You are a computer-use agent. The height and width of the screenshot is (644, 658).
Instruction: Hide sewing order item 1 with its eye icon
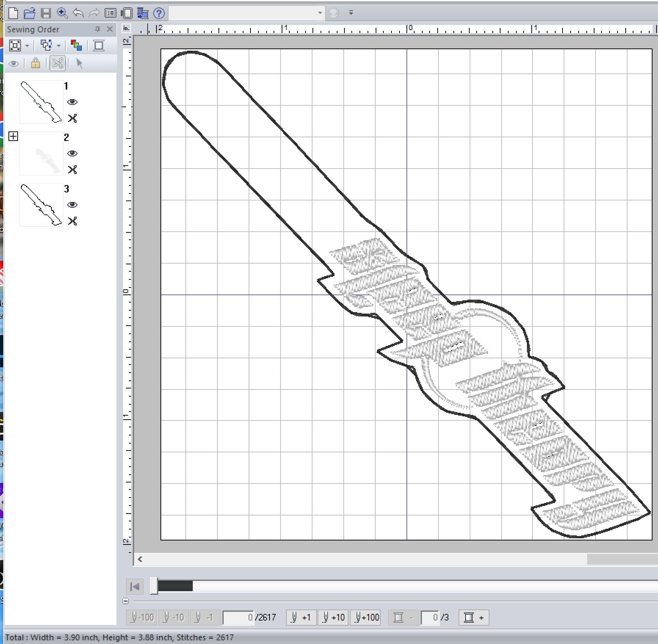[72, 102]
